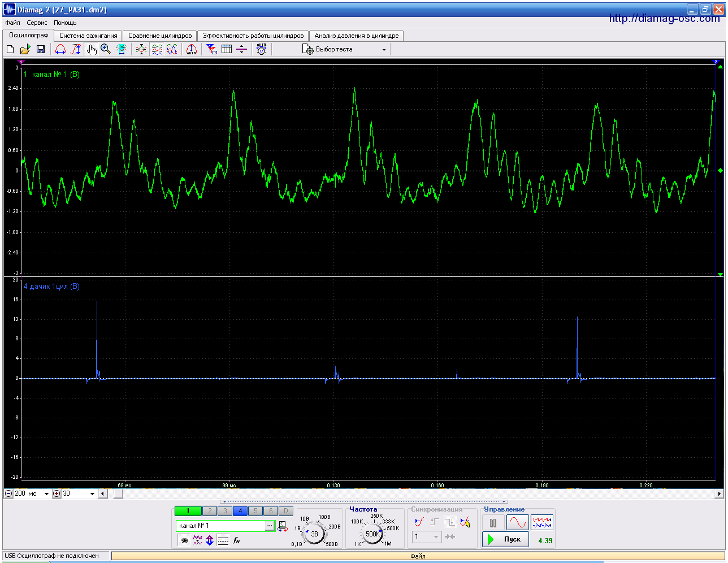Select the horizontal stretch tool icon
This screenshot has width=728, height=563.
pos(60,49)
